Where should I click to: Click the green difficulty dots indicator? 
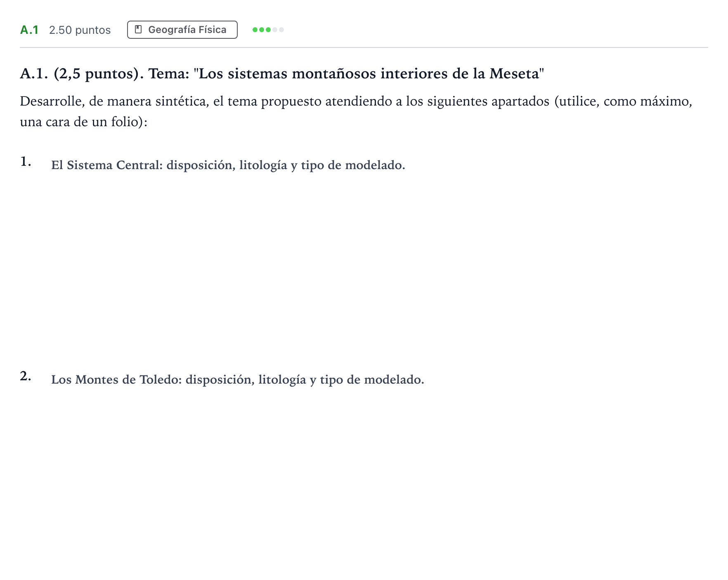[x=268, y=30]
